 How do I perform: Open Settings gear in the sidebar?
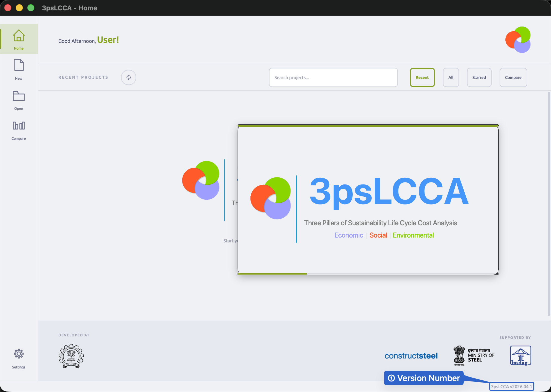(x=19, y=359)
